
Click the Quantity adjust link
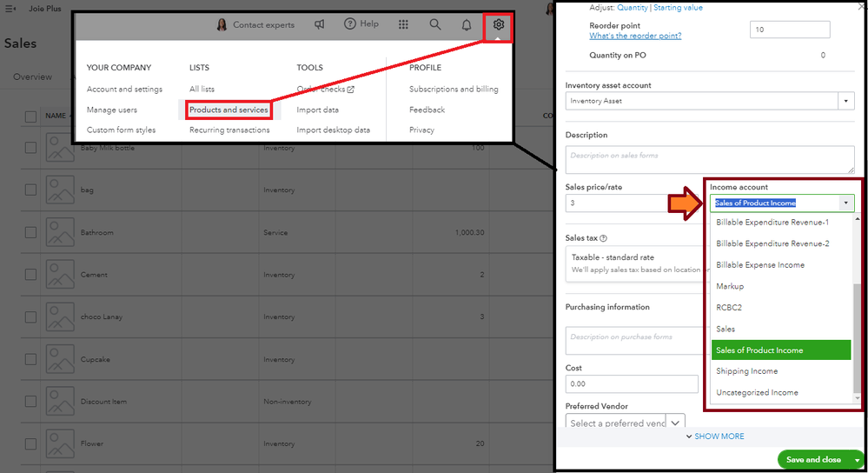coord(633,8)
